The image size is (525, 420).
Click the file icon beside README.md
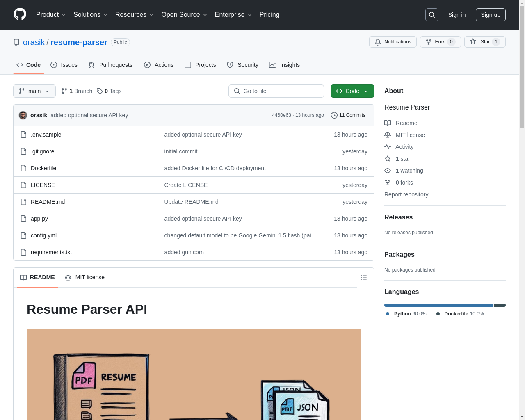(24, 202)
